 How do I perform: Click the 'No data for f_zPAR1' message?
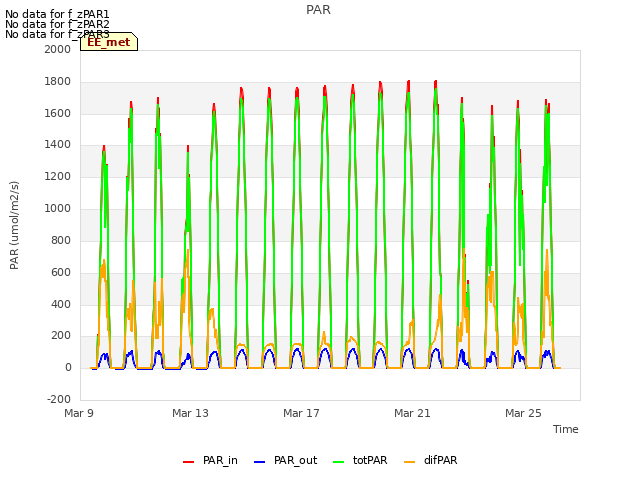57,14
